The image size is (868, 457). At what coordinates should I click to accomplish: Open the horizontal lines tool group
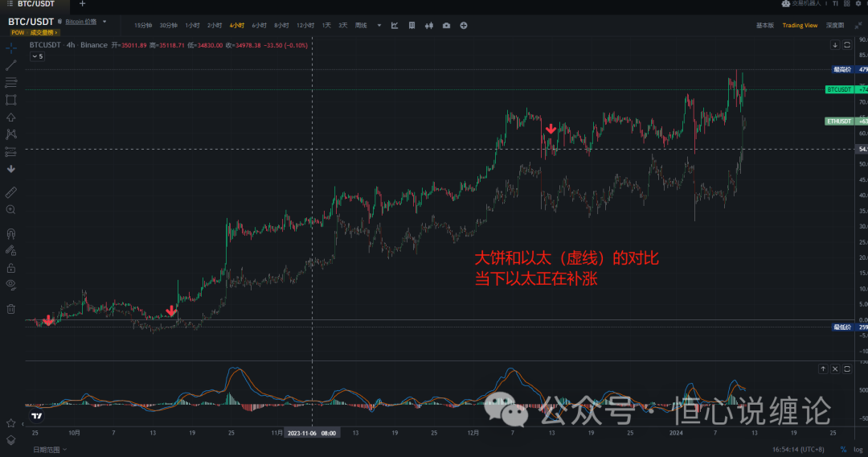tap(10, 83)
